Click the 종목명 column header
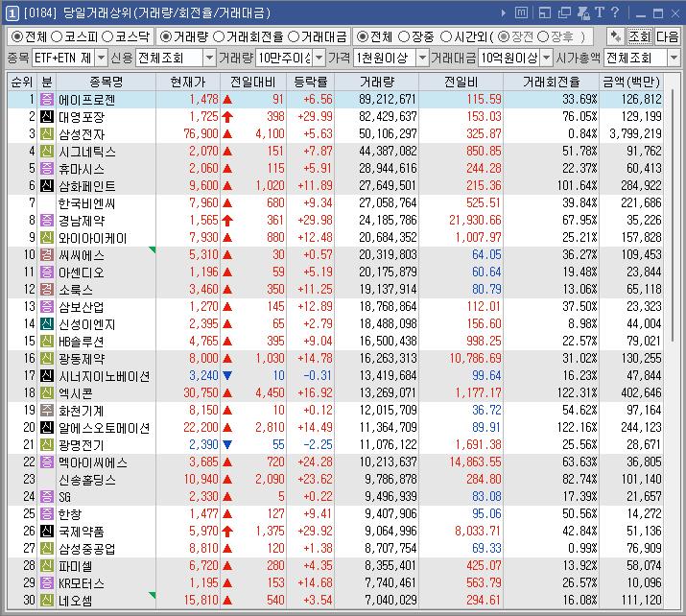 pyautogui.click(x=106, y=82)
